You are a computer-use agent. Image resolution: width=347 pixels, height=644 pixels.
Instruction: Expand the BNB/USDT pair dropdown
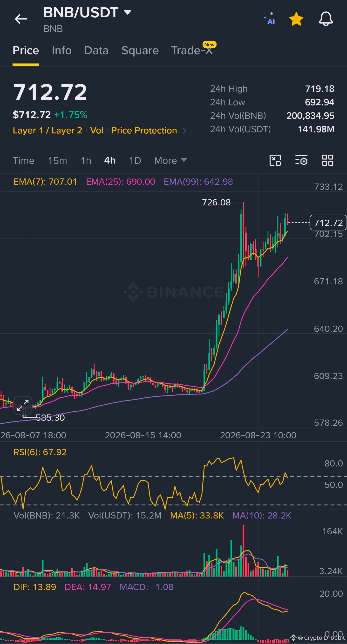127,12
